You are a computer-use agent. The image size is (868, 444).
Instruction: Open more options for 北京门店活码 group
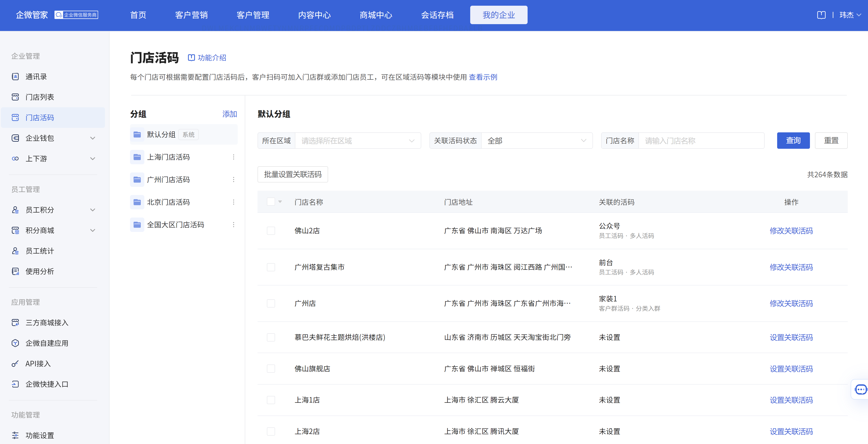[234, 202]
